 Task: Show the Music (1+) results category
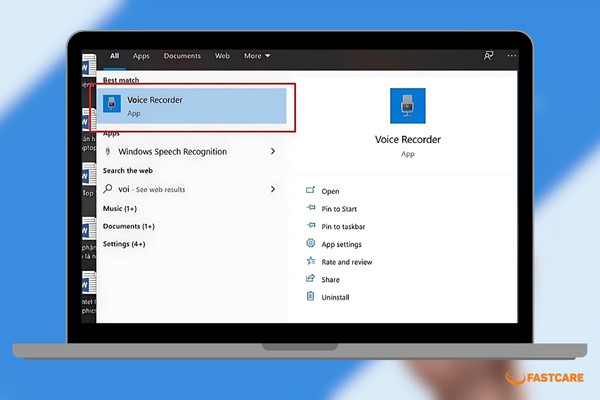(x=120, y=209)
